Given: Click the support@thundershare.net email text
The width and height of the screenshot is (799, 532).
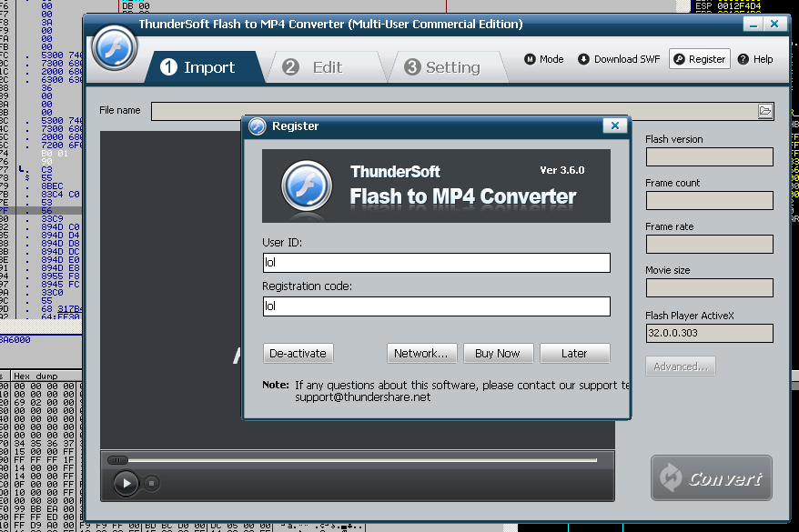Looking at the screenshot, I should tap(363, 397).
